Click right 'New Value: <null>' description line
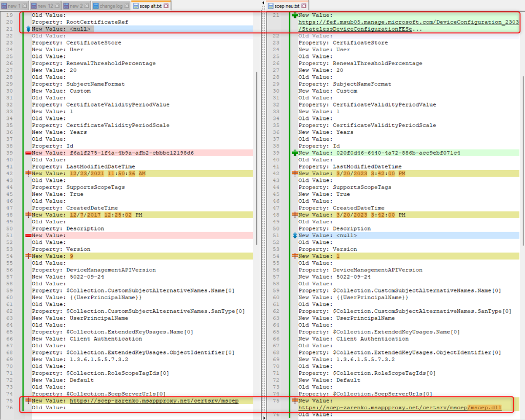 (328, 236)
